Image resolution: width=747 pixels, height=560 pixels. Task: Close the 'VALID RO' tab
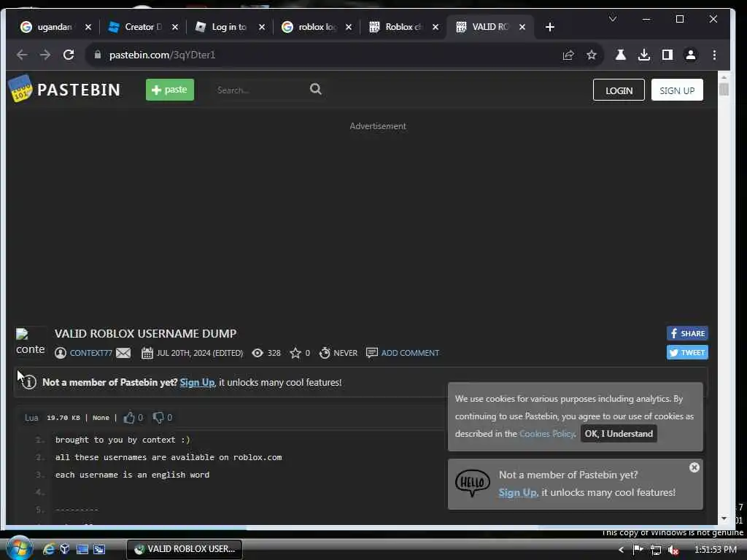pyautogui.click(x=522, y=27)
